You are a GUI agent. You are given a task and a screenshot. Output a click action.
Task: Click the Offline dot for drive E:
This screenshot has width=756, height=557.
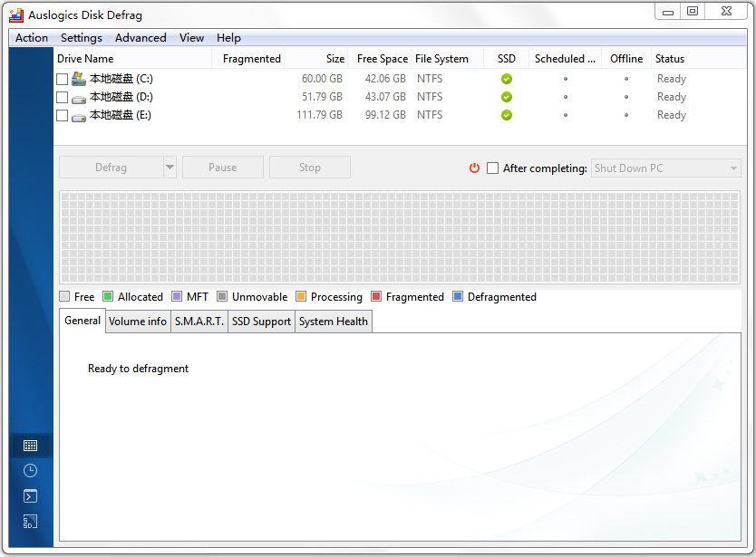[626, 115]
